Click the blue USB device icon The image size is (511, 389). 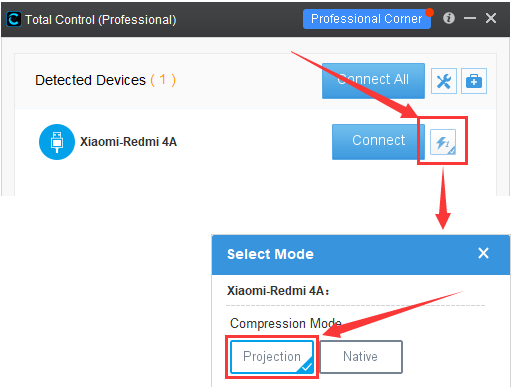[x=57, y=142]
